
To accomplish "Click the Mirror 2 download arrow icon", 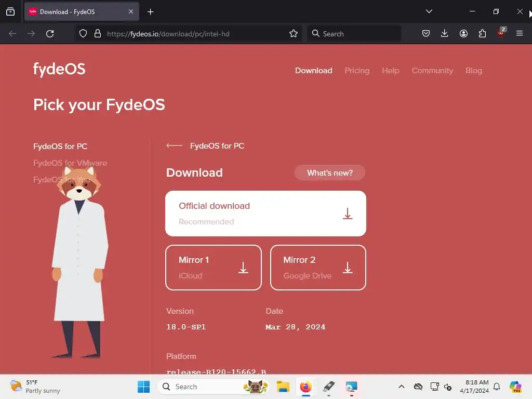I will 348,268.
